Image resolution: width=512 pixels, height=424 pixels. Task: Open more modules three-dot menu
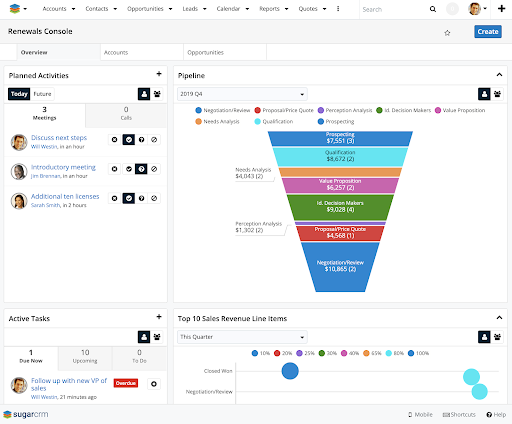(x=338, y=9)
